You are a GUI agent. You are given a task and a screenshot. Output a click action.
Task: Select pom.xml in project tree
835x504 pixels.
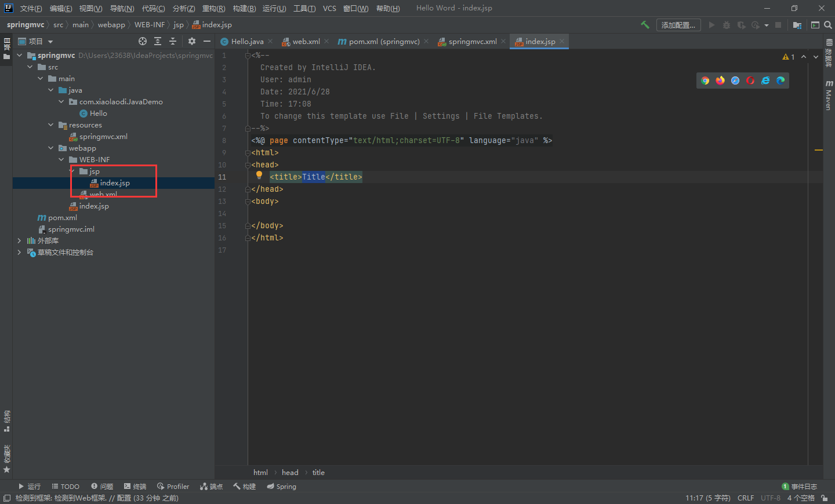pos(62,218)
